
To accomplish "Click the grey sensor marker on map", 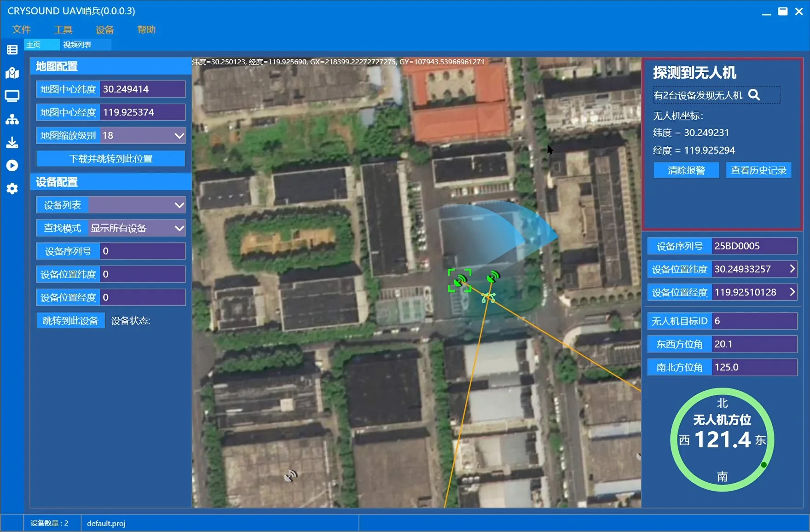I will [290, 475].
